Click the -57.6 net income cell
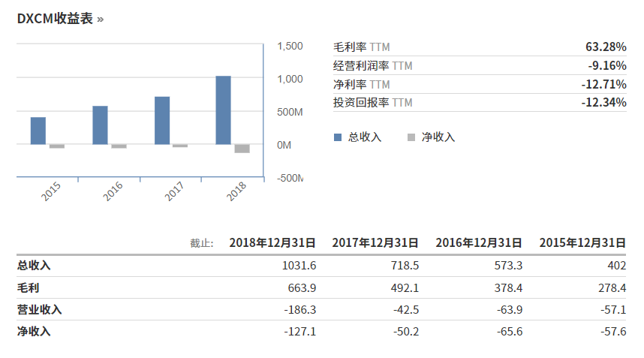Viewport: 644px width, 358px height. coord(613,331)
